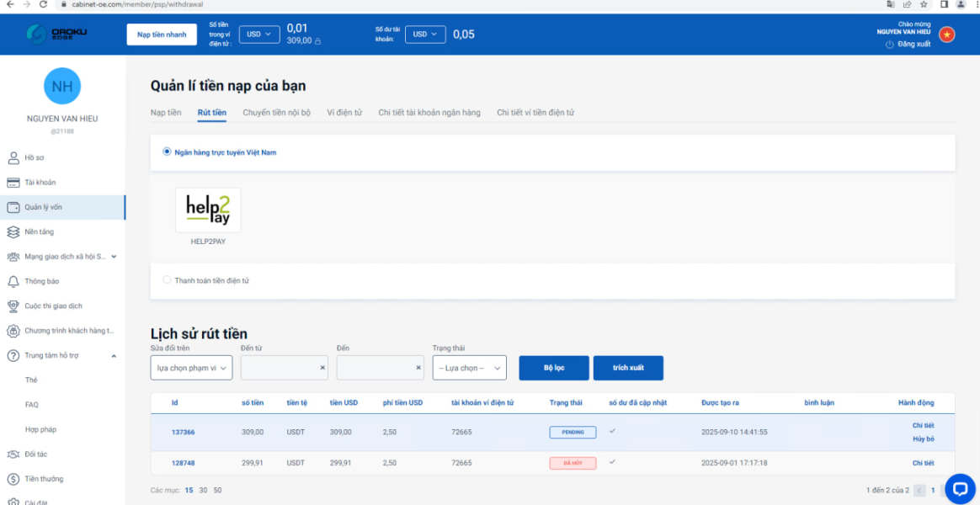Select Ngân hàng trực tuyến Việt Nam radio
The image size is (980, 505).
[167, 152]
